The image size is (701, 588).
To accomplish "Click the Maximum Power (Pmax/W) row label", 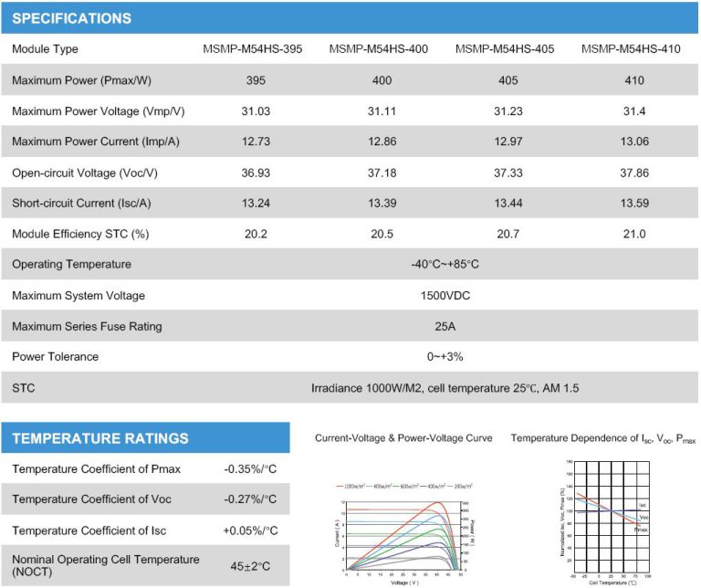I will 81,80.
